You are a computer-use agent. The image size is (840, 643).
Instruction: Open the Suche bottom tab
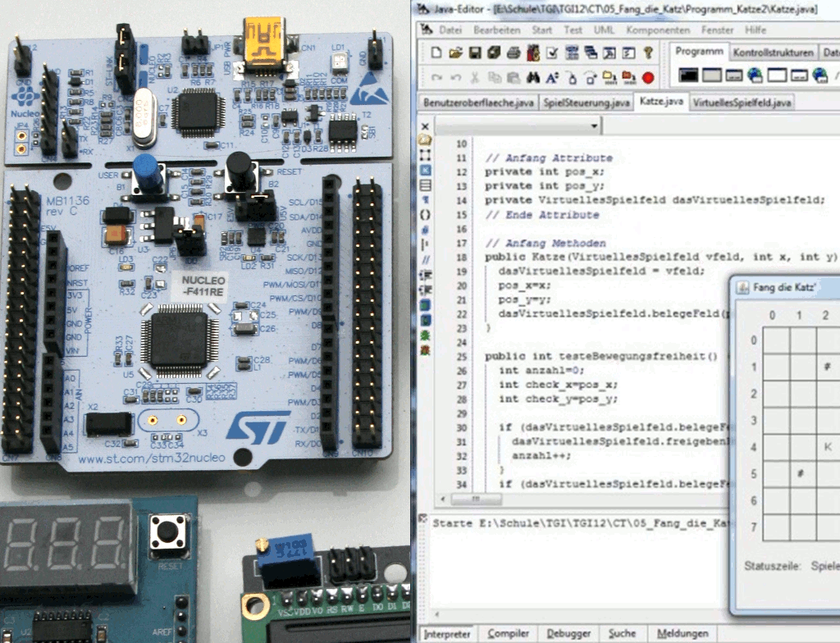tap(622, 634)
